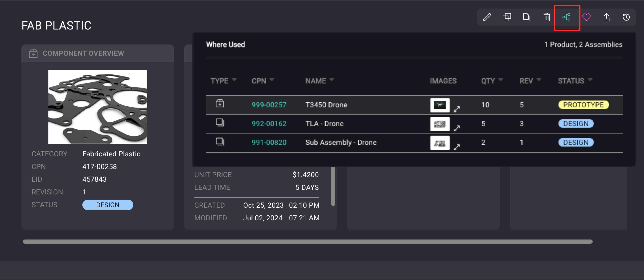Open CPN link 991-00820

269,142
